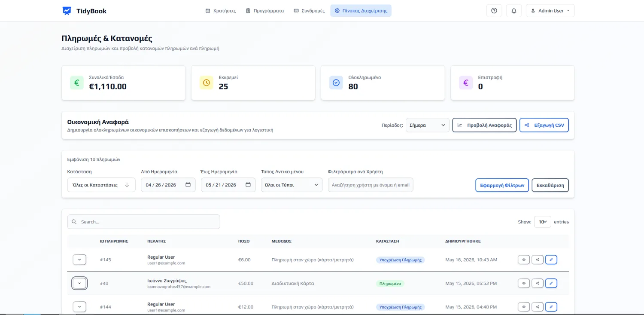Click the ΠΟΣΟ column header

point(244,241)
